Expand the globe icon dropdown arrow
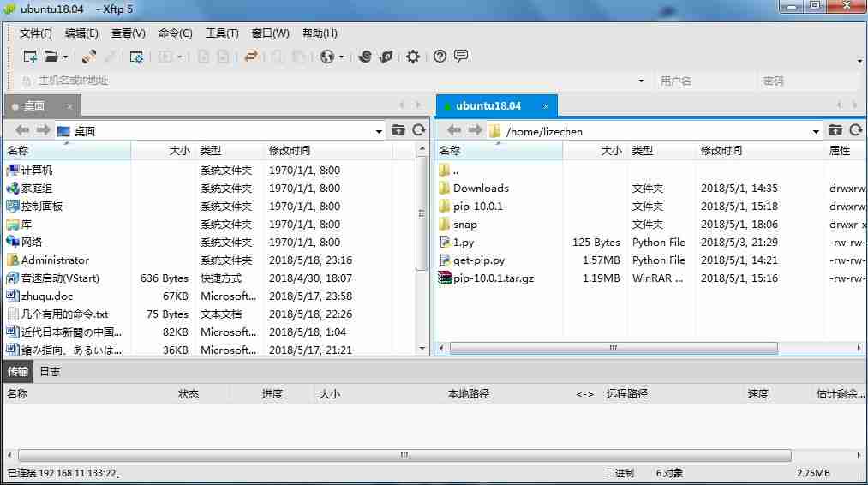Viewport: 868px width, 485px height. coord(342,57)
